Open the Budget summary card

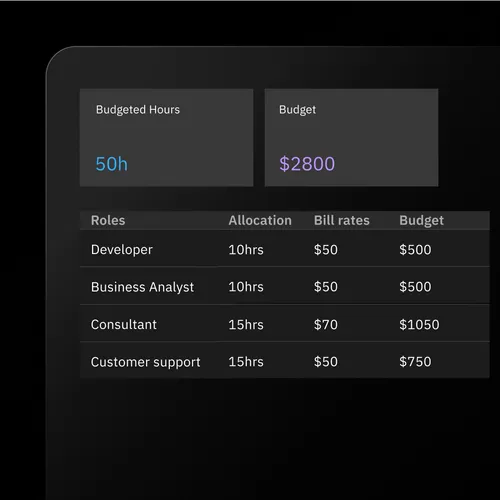[x=351, y=137]
